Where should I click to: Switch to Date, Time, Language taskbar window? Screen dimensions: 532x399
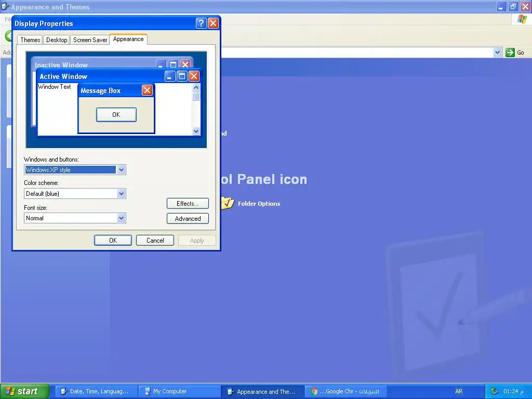click(x=96, y=391)
